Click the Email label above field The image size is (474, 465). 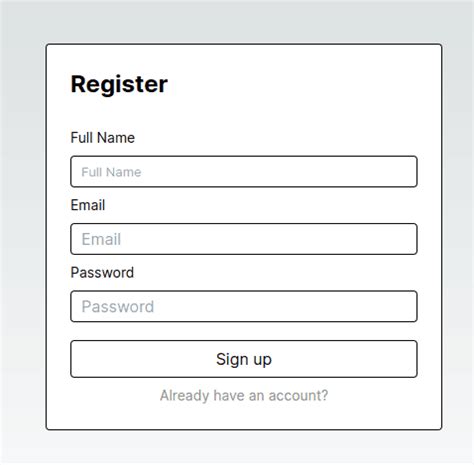pos(88,205)
